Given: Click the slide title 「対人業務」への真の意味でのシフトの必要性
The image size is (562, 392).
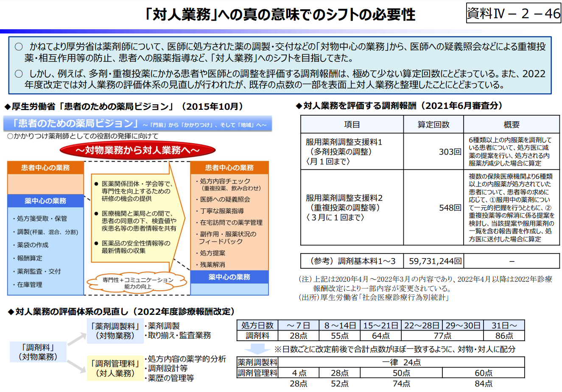Looking at the screenshot, I should coord(280,15).
